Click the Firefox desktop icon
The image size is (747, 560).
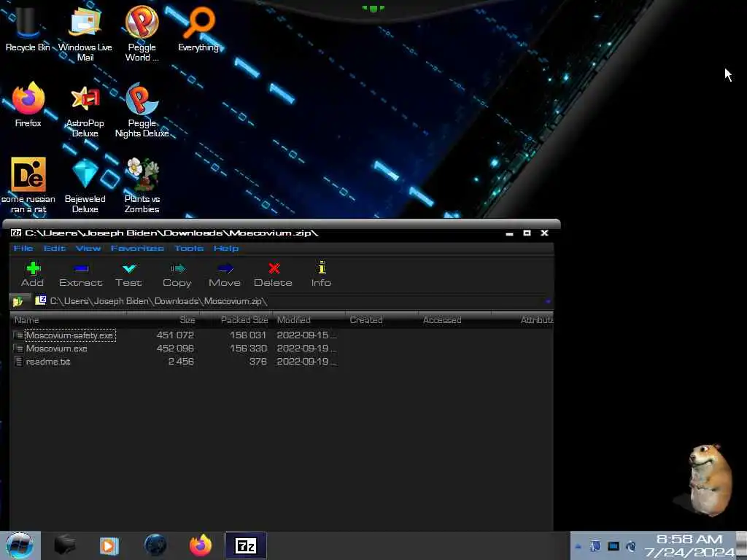[x=28, y=105]
